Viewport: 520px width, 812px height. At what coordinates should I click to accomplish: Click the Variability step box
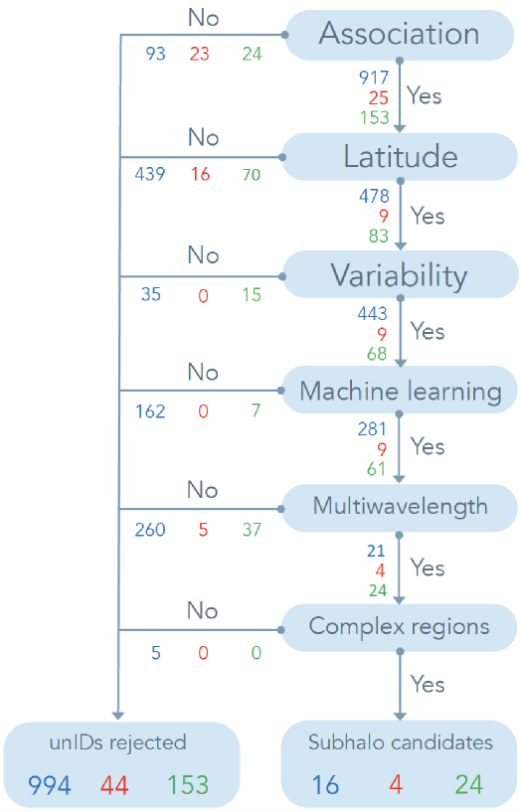tap(400, 274)
